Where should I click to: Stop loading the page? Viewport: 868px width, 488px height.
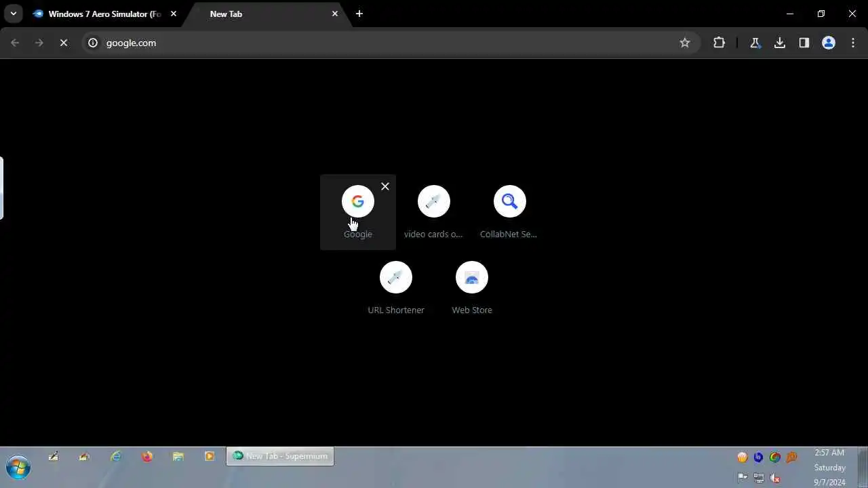(64, 43)
